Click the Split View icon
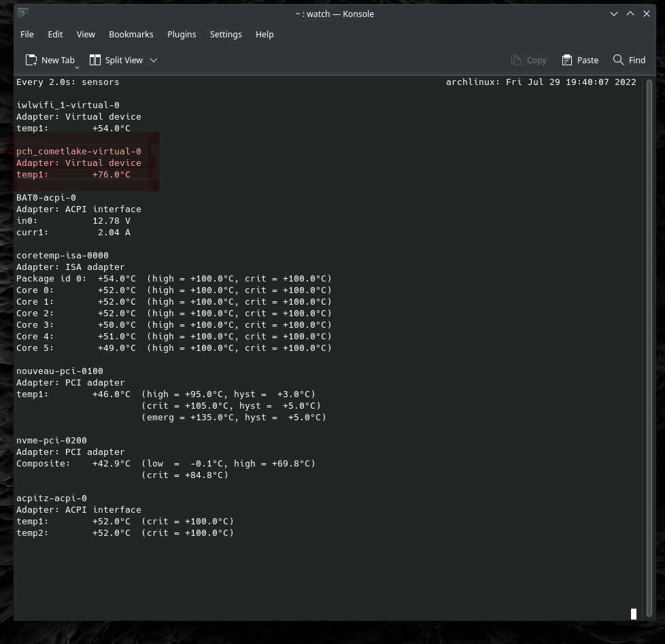 [x=95, y=60]
